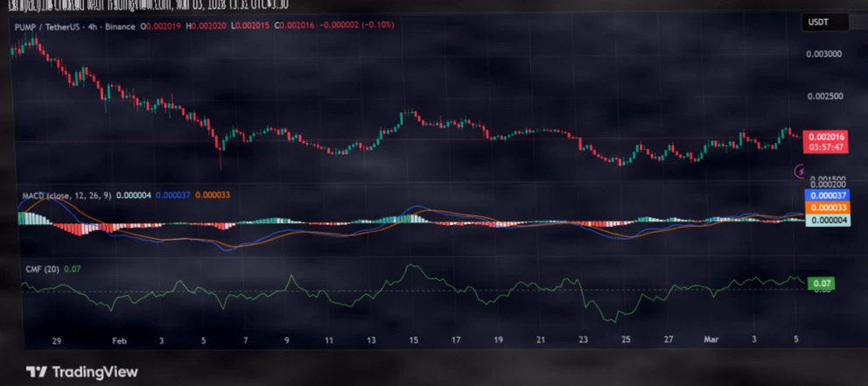Image resolution: width=868 pixels, height=386 pixels.
Task: Click the 19 date on time axis
Action: click(x=498, y=340)
